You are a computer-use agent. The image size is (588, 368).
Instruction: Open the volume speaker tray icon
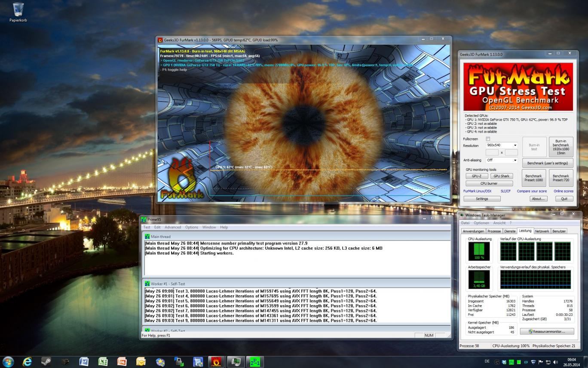[555, 362]
